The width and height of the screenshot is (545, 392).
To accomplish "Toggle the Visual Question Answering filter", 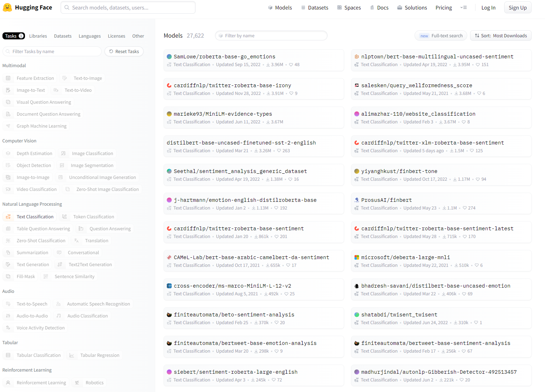I will pyautogui.click(x=38, y=102).
